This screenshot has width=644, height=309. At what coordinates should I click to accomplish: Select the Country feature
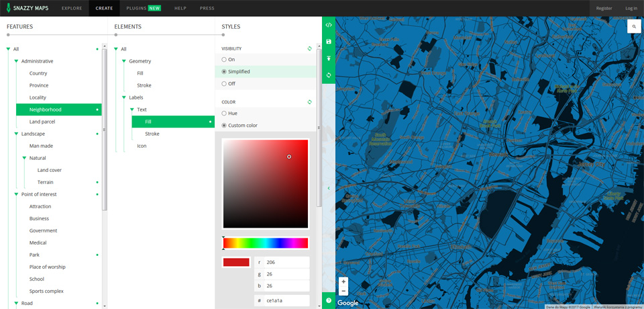38,73
